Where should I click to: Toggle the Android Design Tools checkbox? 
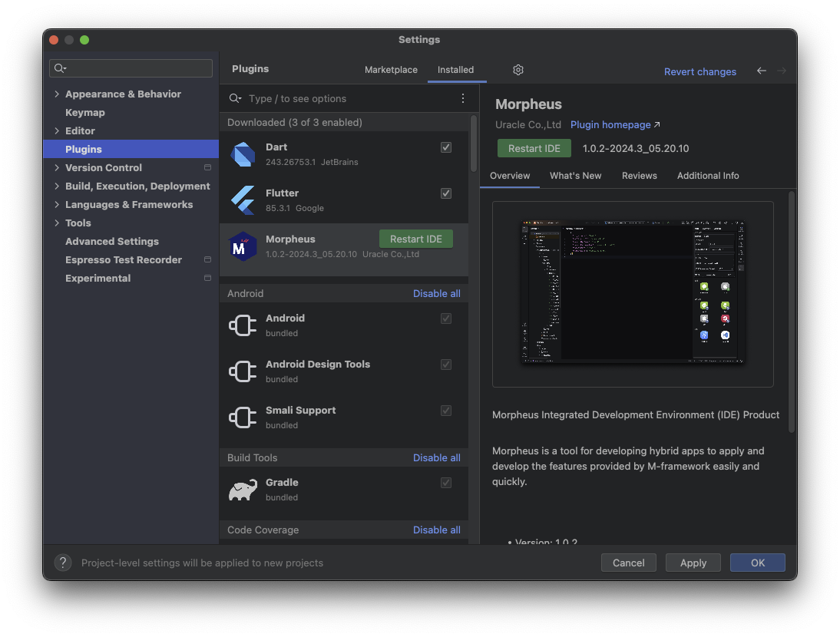tap(445, 365)
